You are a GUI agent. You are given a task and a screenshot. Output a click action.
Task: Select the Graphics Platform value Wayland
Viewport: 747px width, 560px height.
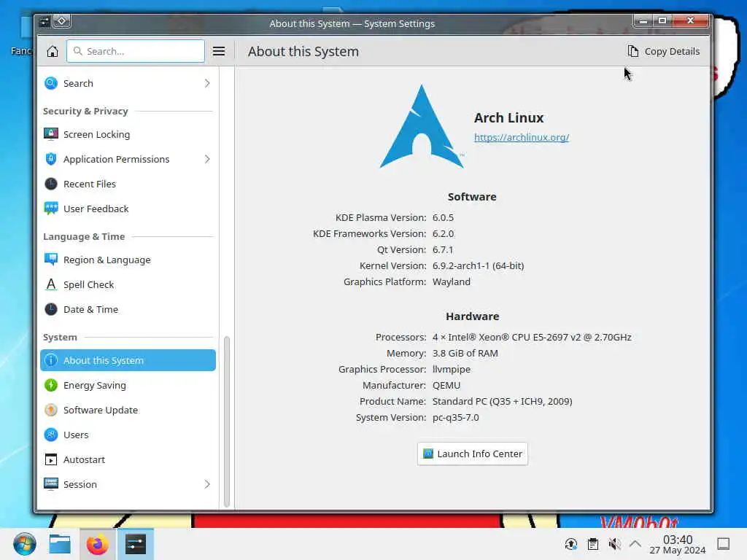pos(451,282)
